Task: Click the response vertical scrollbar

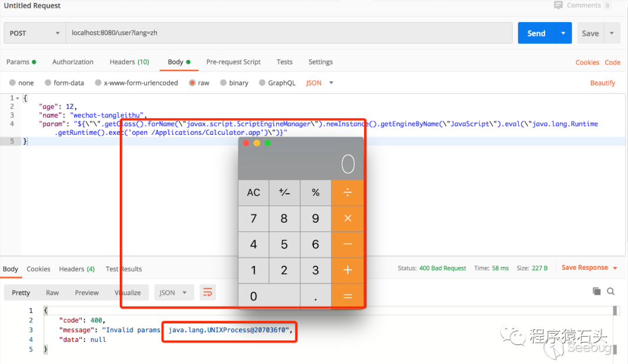Action: pos(615,330)
